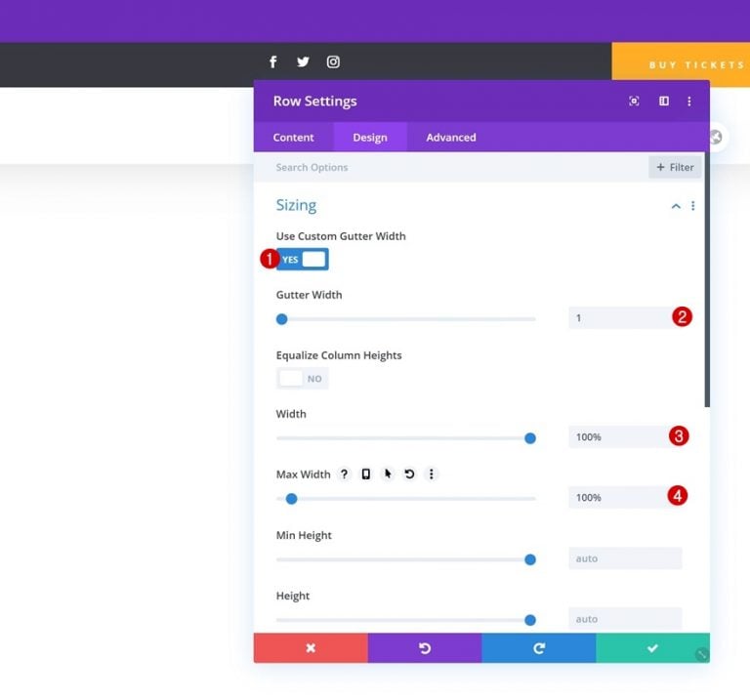Viewport: 750px width, 700px height.
Task: Click the Max Width help icon
Action: [344, 474]
